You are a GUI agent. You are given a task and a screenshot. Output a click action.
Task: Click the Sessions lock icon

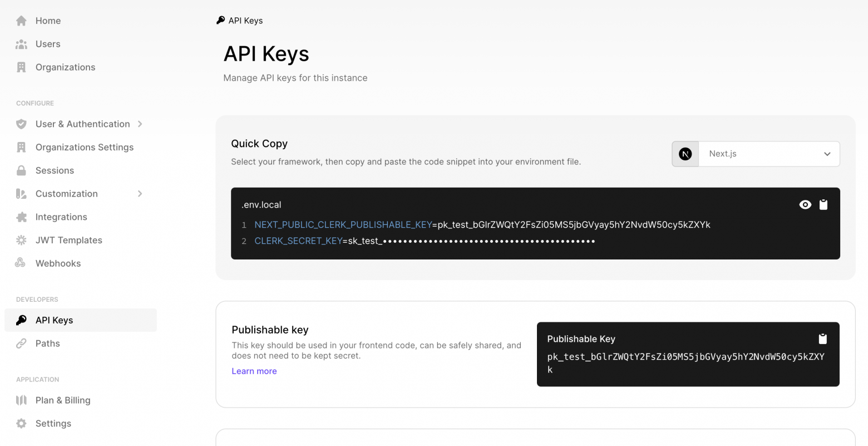pyautogui.click(x=21, y=170)
